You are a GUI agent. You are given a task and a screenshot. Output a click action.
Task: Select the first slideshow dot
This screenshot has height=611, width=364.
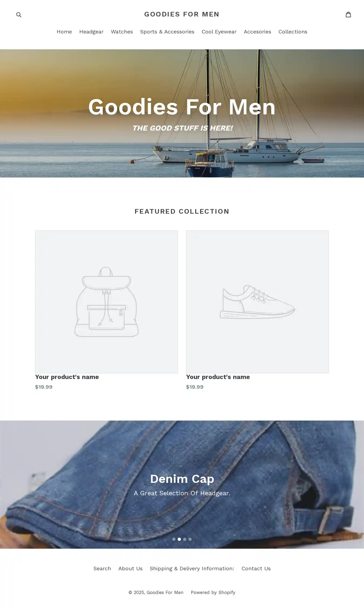174,539
